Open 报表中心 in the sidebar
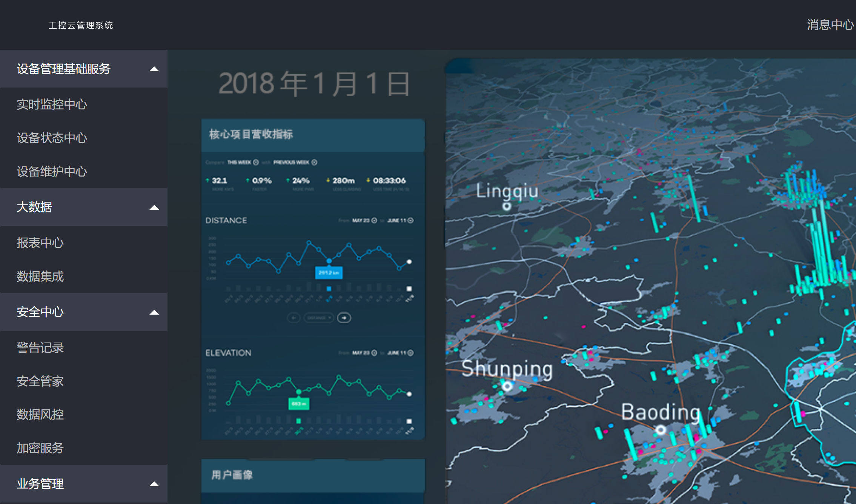The image size is (856, 504). [40, 243]
